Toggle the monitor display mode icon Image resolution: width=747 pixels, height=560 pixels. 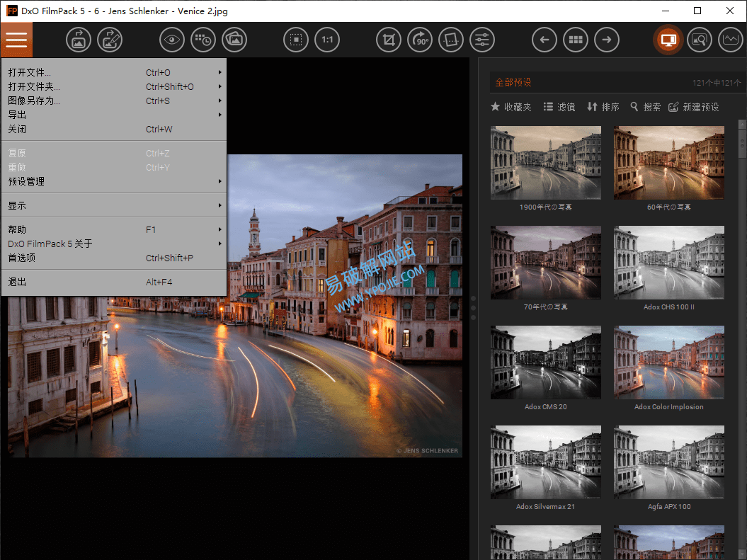(x=668, y=40)
